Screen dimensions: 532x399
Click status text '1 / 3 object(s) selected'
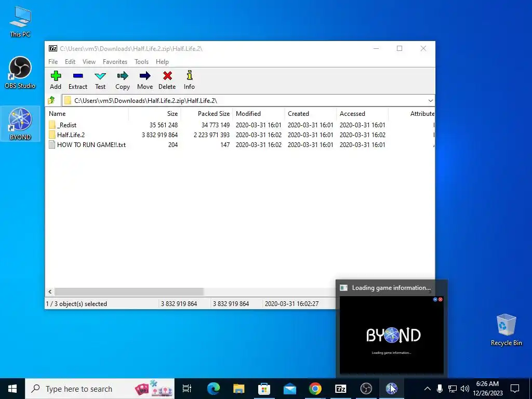tap(76, 303)
